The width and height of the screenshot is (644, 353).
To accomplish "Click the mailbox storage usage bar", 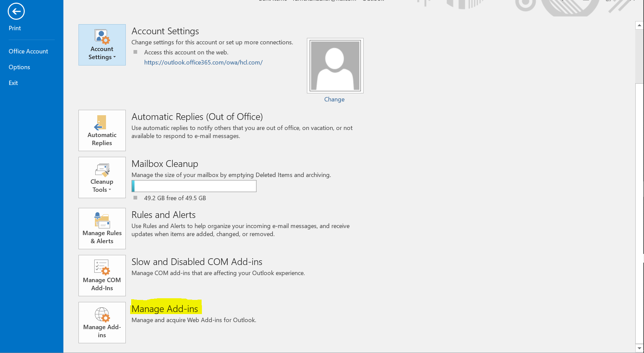I will (x=194, y=186).
